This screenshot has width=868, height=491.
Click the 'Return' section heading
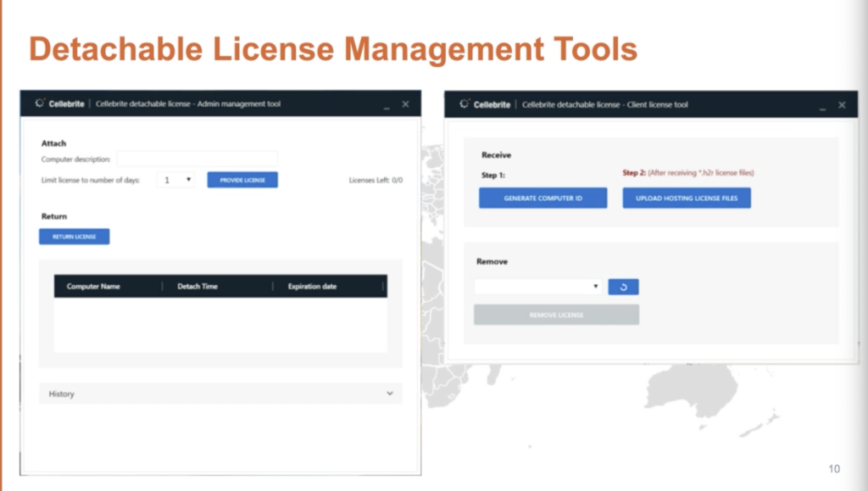point(53,216)
